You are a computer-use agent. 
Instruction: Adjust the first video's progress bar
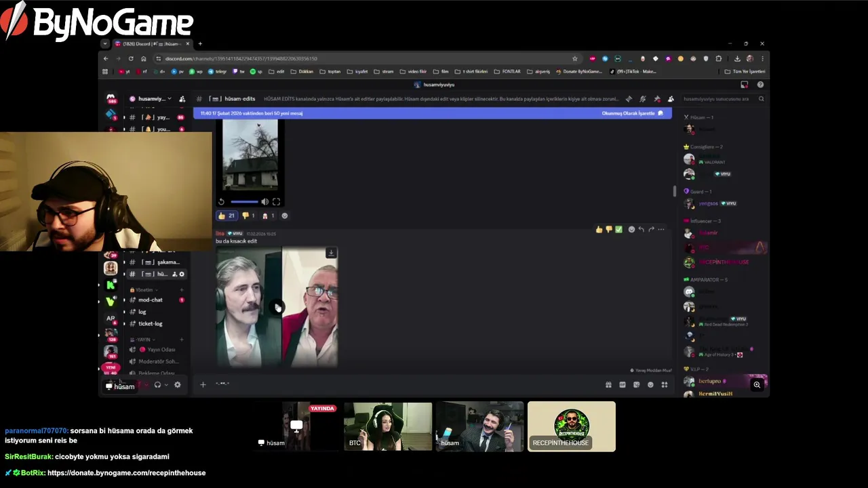pos(244,201)
